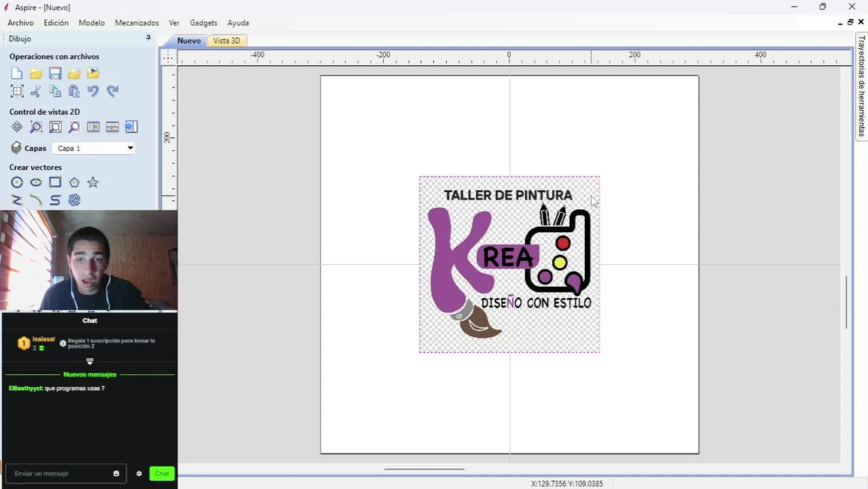Click the Import vectors folder icon

click(x=74, y=73)
